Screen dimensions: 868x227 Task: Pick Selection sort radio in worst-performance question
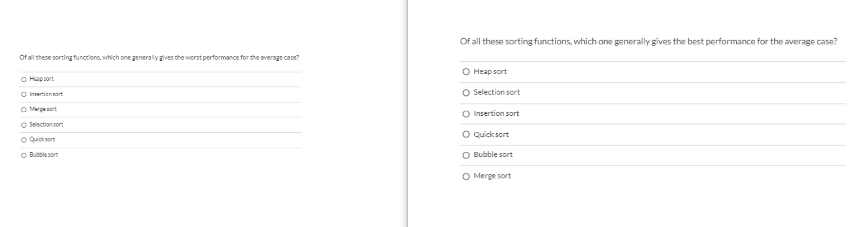[24, 125]
